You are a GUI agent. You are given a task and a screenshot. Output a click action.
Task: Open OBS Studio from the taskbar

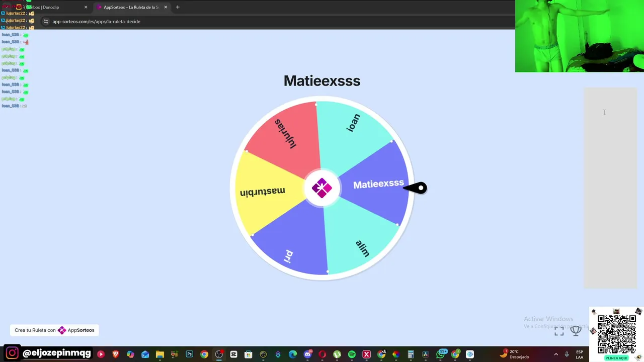click(219, 354)
